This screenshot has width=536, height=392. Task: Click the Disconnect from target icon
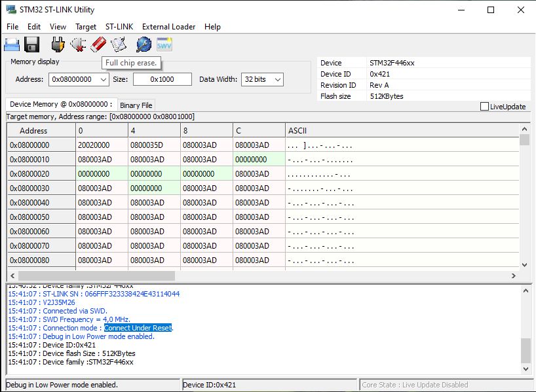point(78,45)
